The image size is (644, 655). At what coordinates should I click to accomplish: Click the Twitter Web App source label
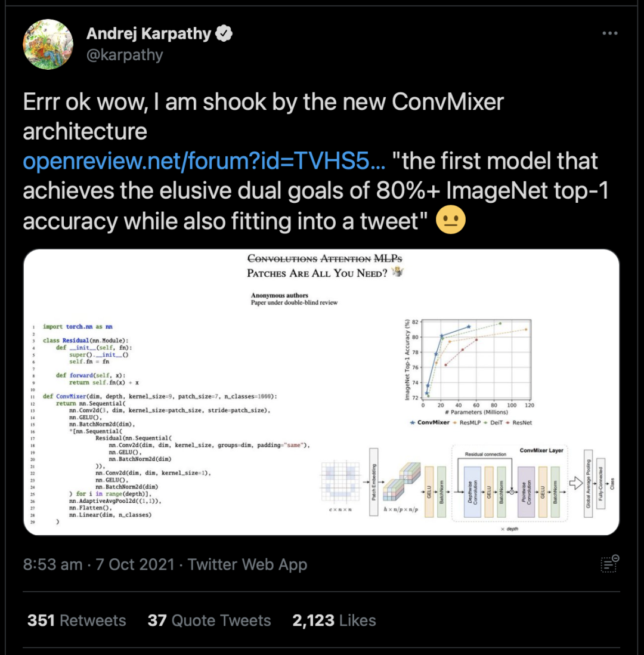(247, 564)
